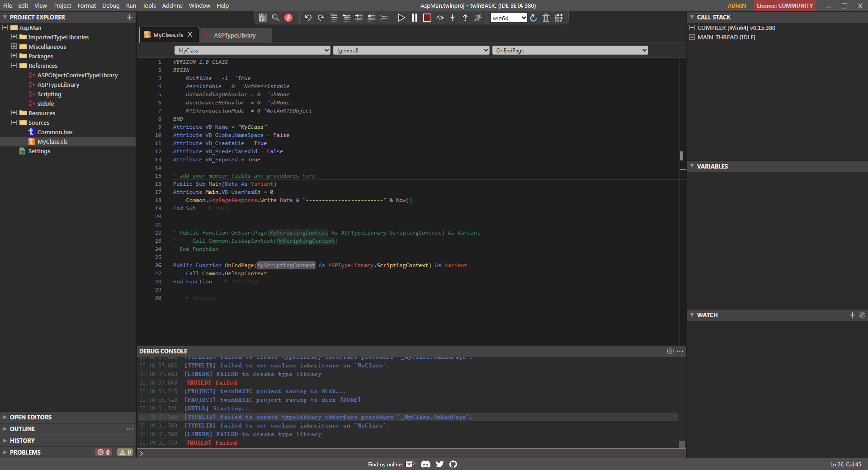The height and width of the screenshot is (470, 868).
Task: Clear the debug output with the trash icon
Action: pyautogui.click(x=546, y=18)
